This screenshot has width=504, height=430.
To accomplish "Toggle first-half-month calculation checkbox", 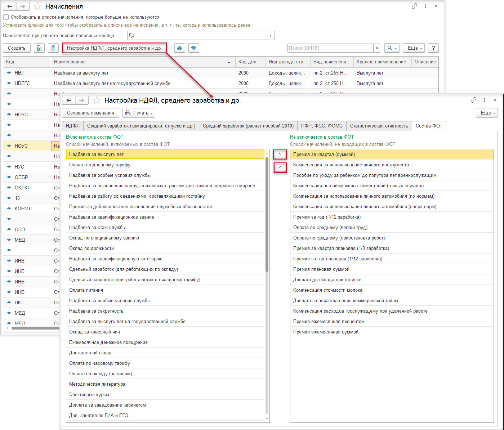I will pos(121,35).
